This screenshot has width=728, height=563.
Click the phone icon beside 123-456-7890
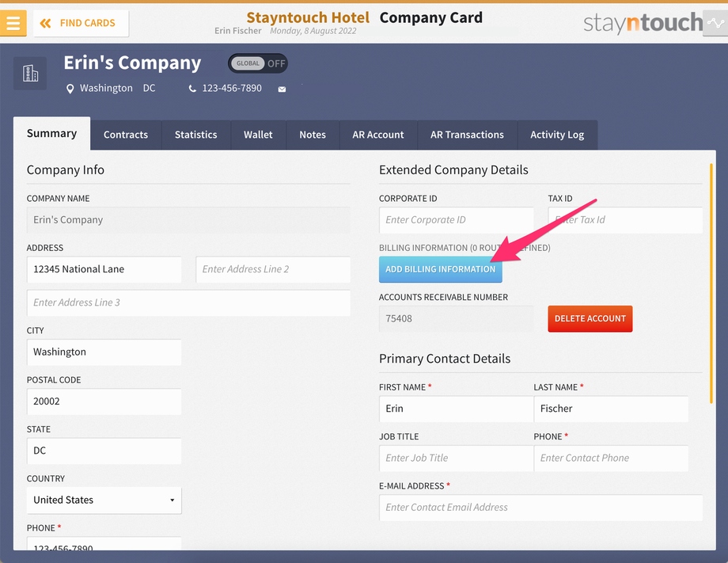click(x=192, y=89)
